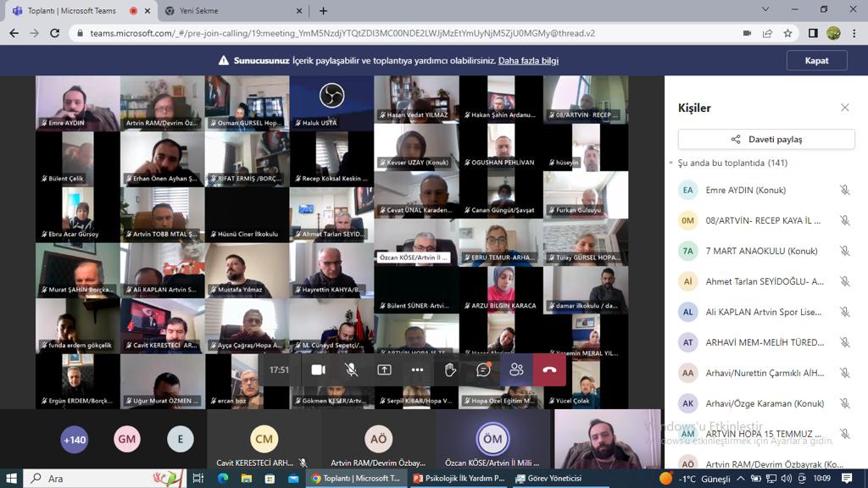Open the share content tray
Viewport: 868px width, 488px height.
coord(384,370)
